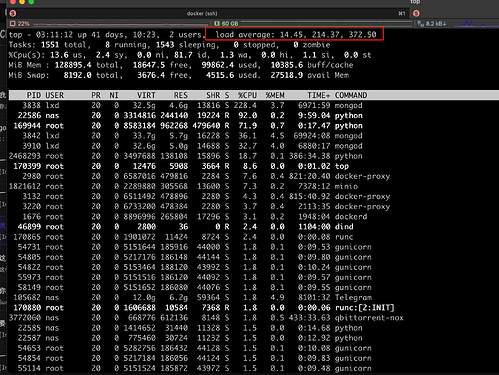Click the USER column header
The height and width of the screenshot is (375, 499).
(54, 95)
